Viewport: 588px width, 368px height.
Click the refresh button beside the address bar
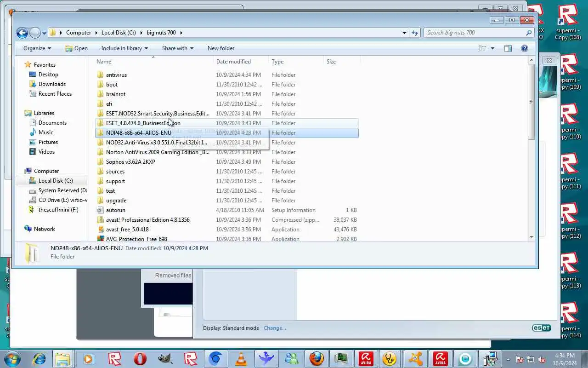(415, 33)
